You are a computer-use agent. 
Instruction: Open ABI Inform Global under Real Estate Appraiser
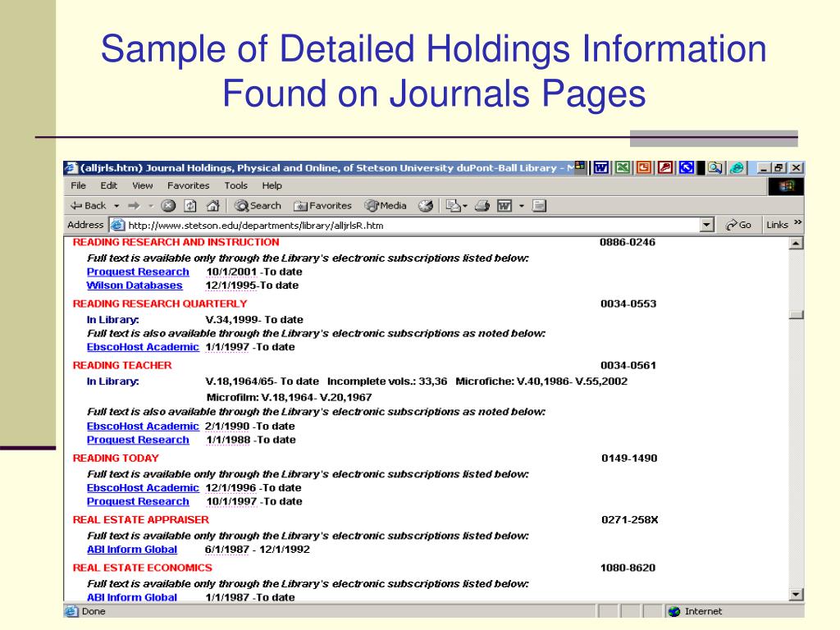click(132, 550)
